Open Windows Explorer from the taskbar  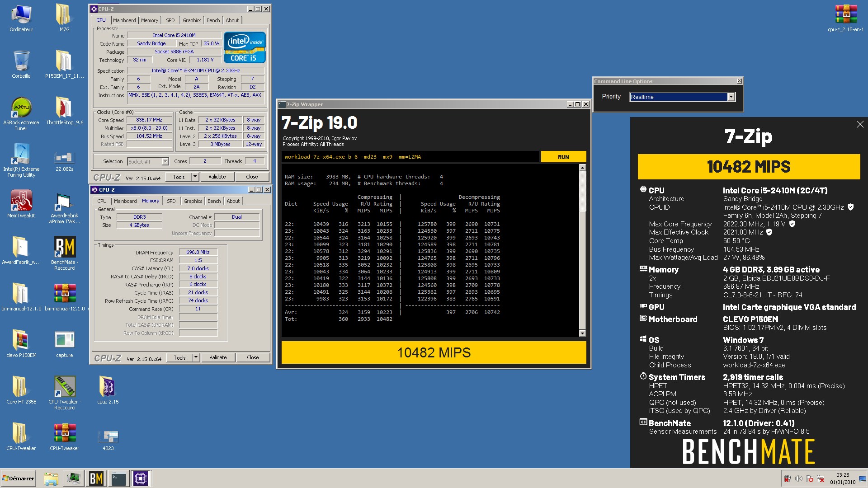51,479
